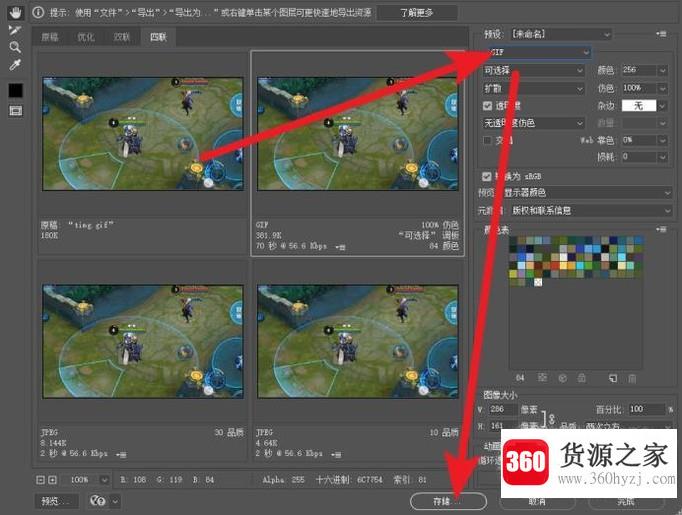Switch to the 四联 tab
682x515 pixels.
pos(158,37)
